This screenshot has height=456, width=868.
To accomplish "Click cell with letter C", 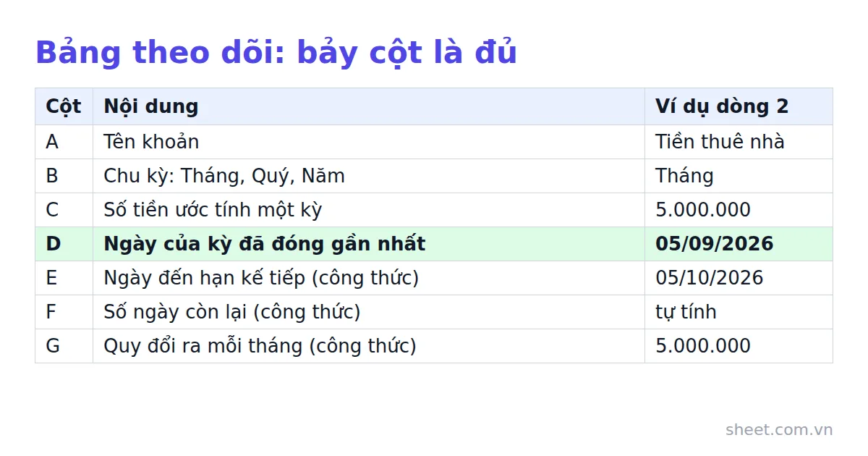I will (64, 210).
